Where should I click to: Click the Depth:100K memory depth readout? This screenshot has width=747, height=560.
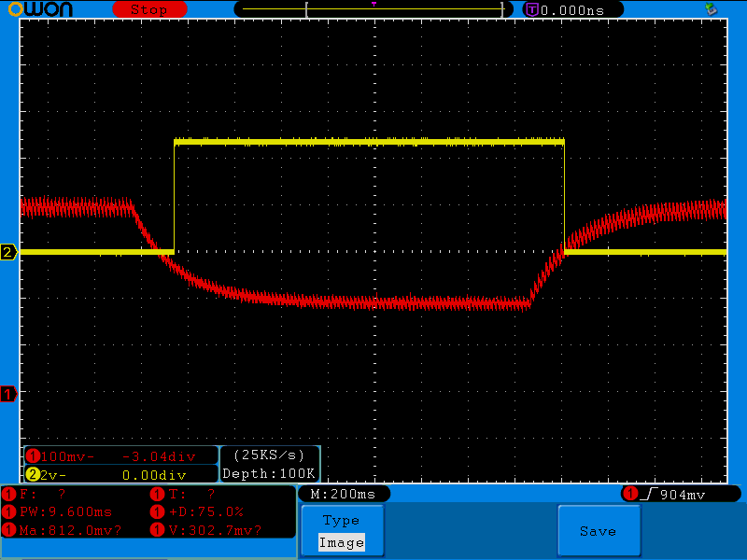(269, 473)
